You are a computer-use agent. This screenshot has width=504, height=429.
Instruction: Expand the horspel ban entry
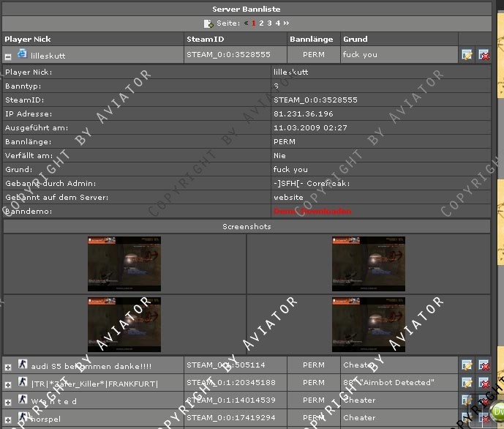8,419
